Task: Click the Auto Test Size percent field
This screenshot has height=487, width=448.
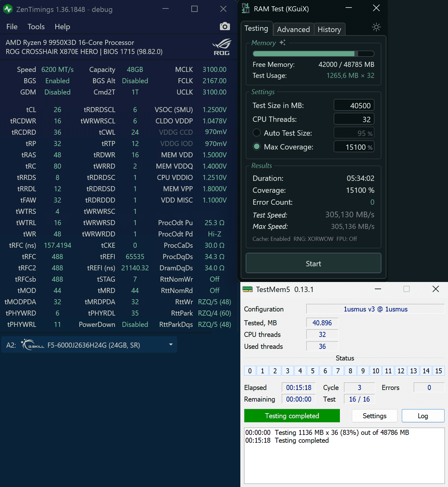Action: (354, 133)
